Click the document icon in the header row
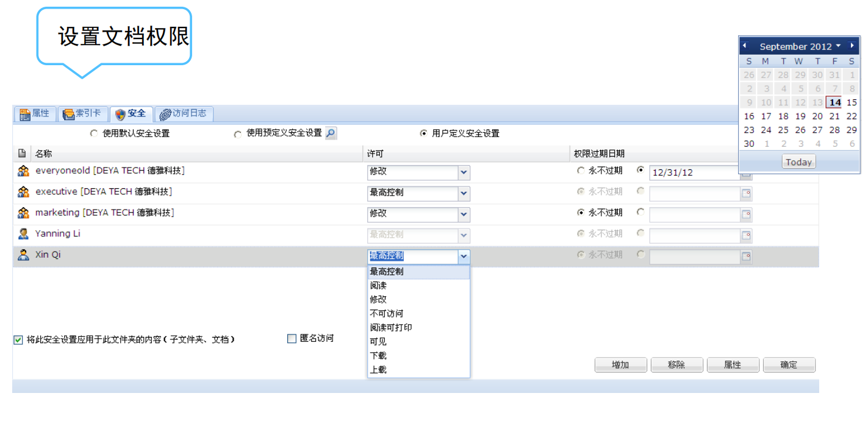Image resolution: width=868 pixels, height=421 pixels. [22, 154]
